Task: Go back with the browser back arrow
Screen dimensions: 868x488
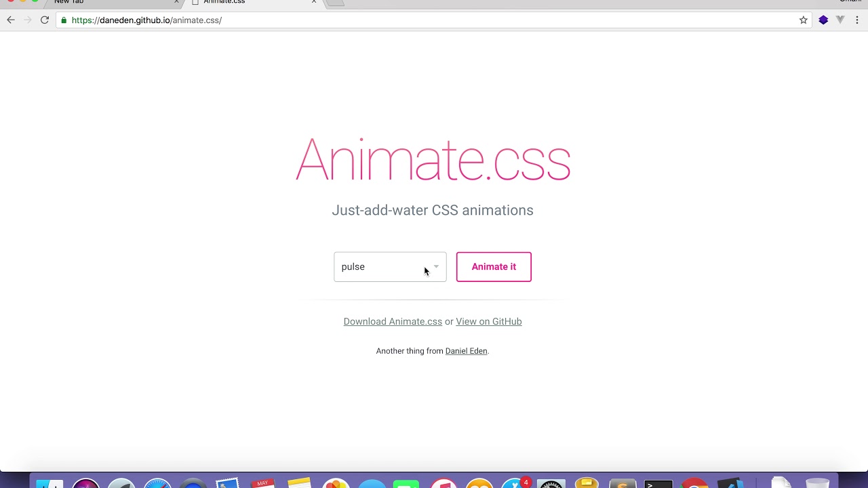Action: point(11,20)
